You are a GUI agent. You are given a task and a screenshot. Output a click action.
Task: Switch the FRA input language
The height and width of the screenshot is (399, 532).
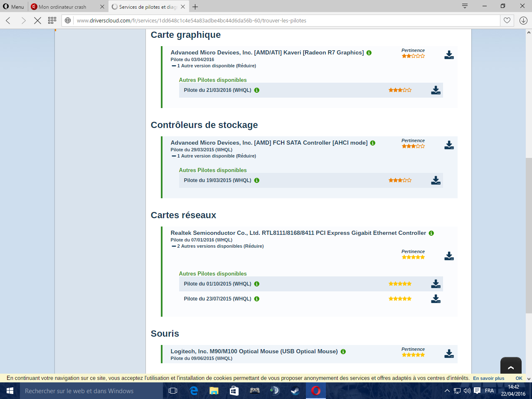(490, 391)
